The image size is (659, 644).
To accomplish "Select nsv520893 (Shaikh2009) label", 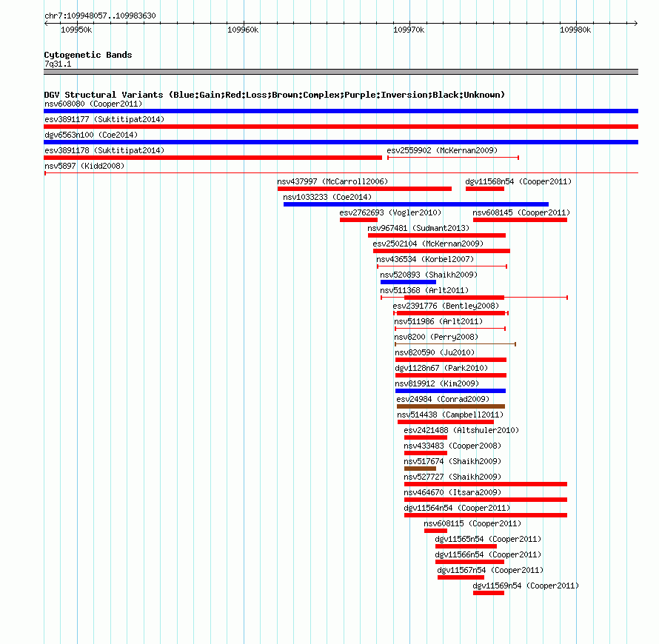I will (429, 275).
